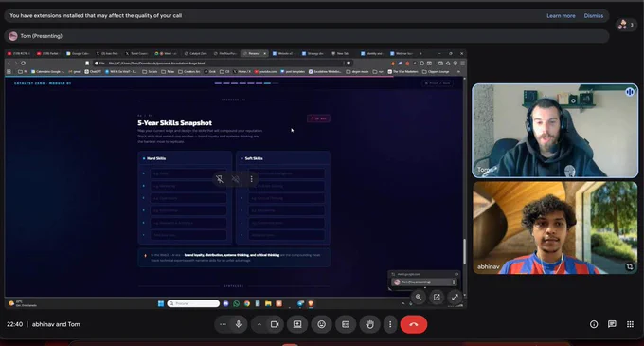Open presentation in a new window icon
Image resolution: width=644 pixels, height=346 pixels.
[x=437, y=297]
